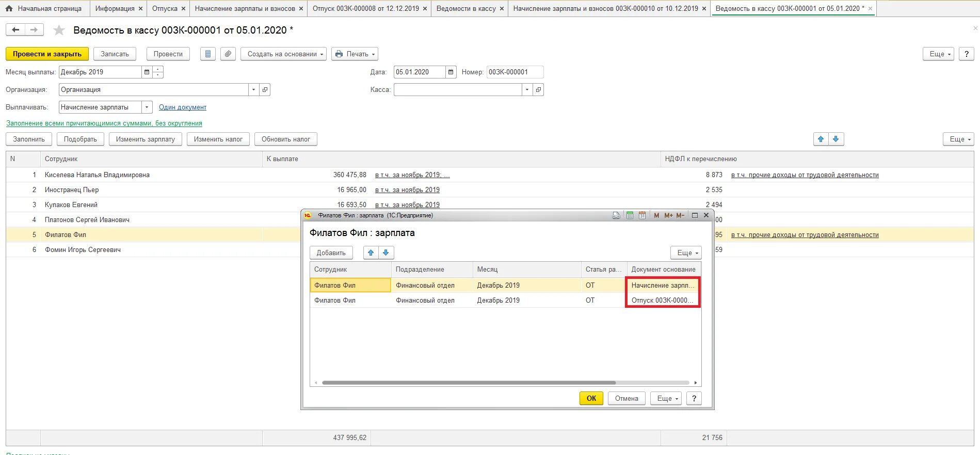Close the Информация tab
Viewport: 980px width, 455px height.
140,9
